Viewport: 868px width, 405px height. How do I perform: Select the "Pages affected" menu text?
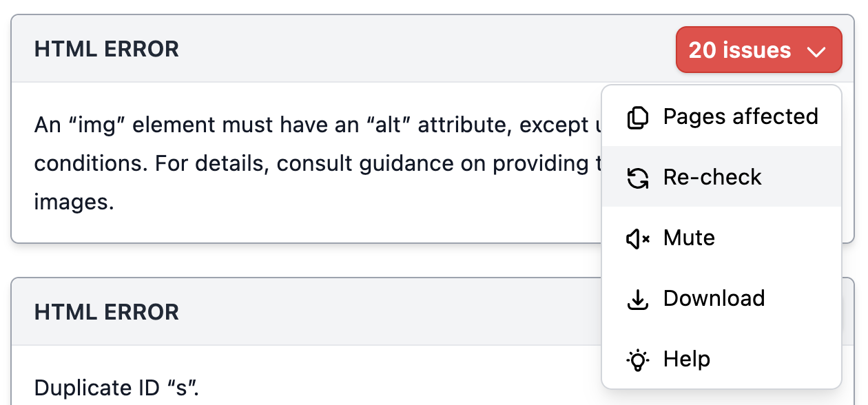coord(741,116)
